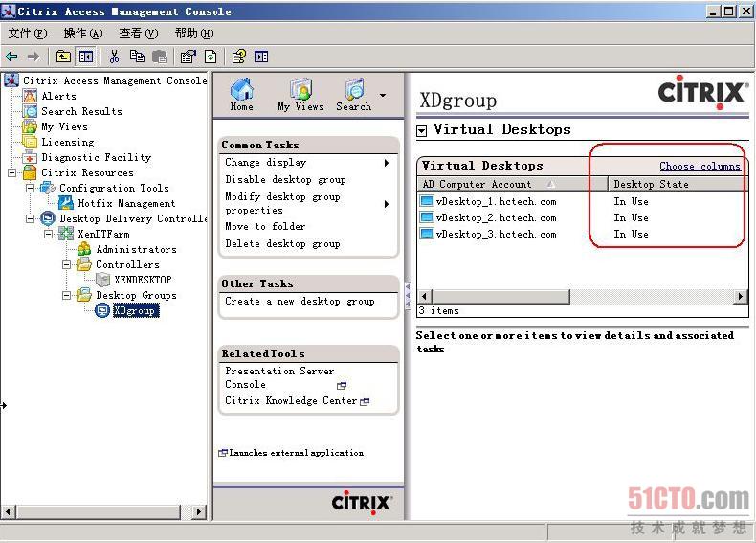This screenshot has width=756, height=543.
Task: Open Presentation Server Console link
Action: (x=279, y=377)
